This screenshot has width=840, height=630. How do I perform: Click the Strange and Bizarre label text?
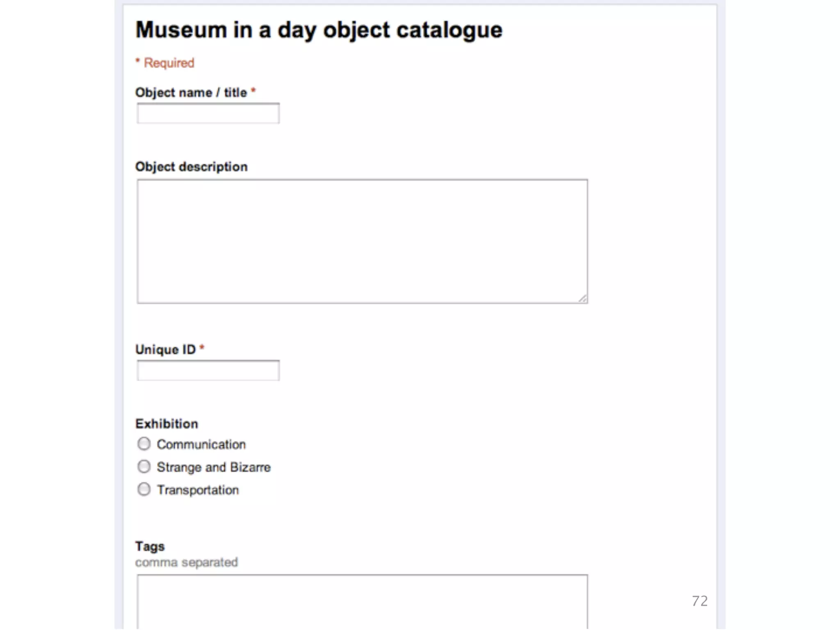(x=213, y=467)
